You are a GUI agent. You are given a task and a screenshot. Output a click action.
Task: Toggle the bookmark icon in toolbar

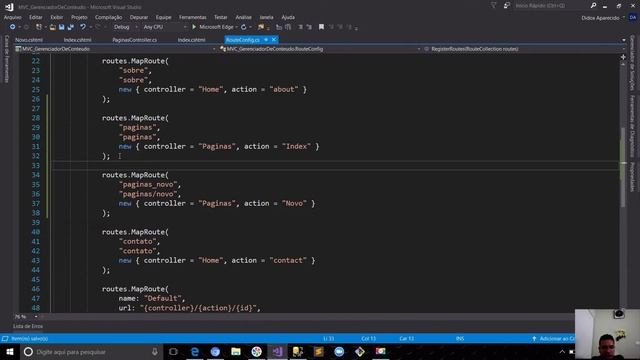point(321,27)
